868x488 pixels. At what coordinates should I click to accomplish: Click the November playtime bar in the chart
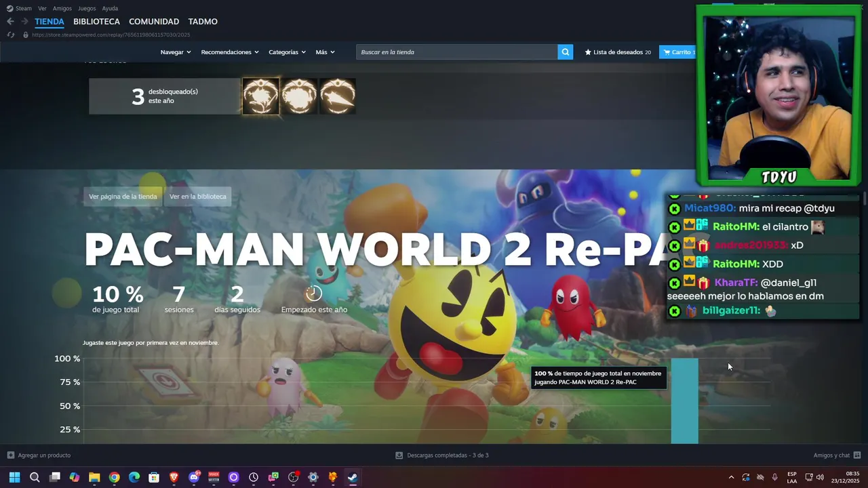click(684, 401)
